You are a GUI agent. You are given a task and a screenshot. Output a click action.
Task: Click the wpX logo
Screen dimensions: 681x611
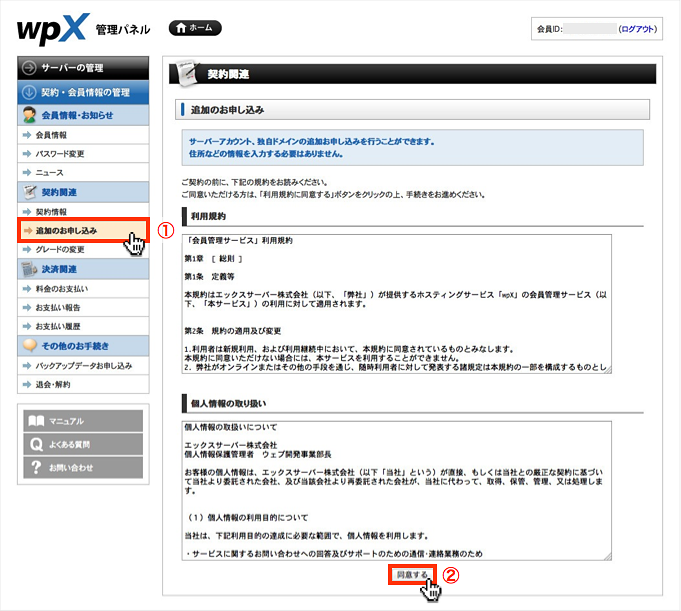(x=53, y=29)
